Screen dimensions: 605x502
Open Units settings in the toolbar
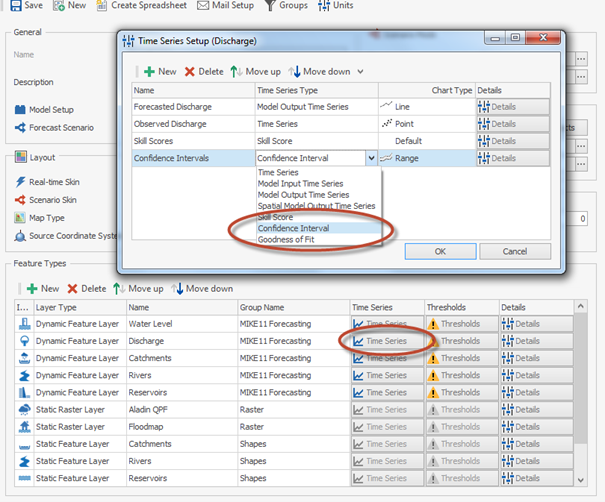[x=336, y=5]
